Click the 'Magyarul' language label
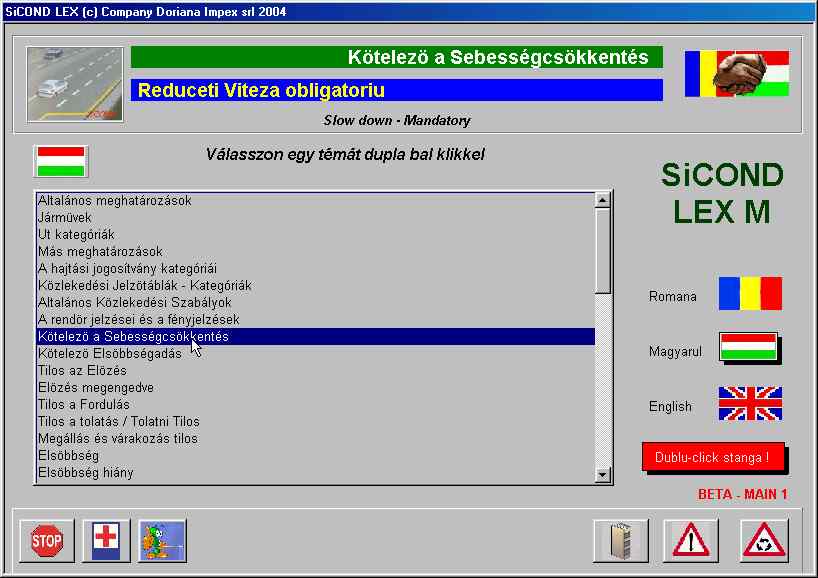The height and width of the screenshot is (578, 818). coord(675,352)
